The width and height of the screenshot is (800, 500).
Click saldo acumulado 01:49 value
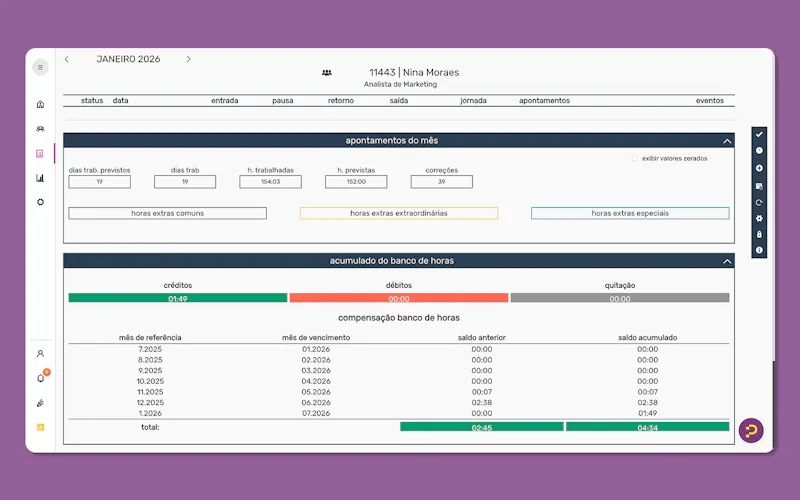tap(647, 413)
